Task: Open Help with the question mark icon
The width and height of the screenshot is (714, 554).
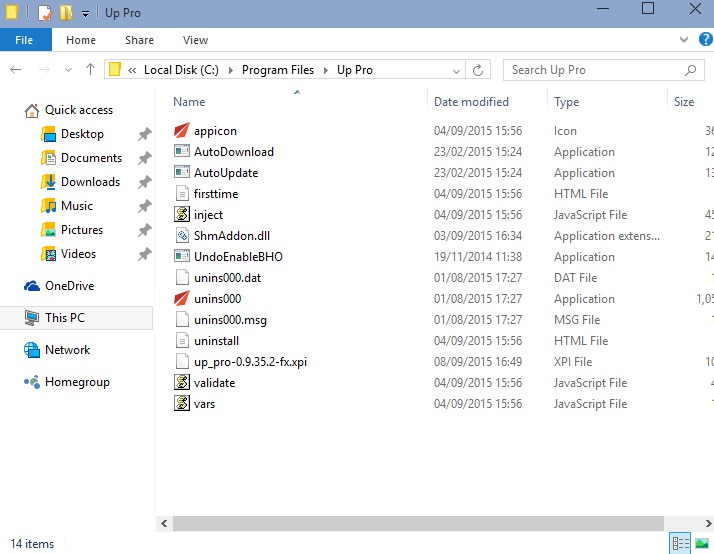Action: [x=702, y=40]
